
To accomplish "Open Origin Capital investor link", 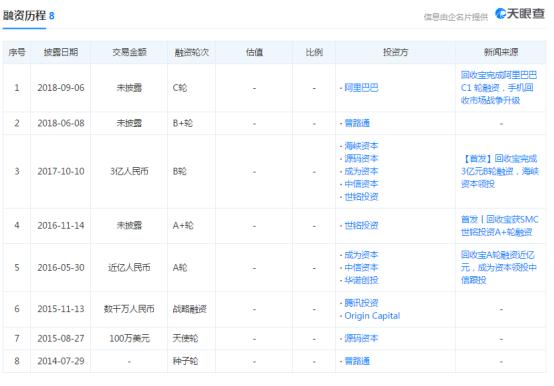I will (372, 315).
